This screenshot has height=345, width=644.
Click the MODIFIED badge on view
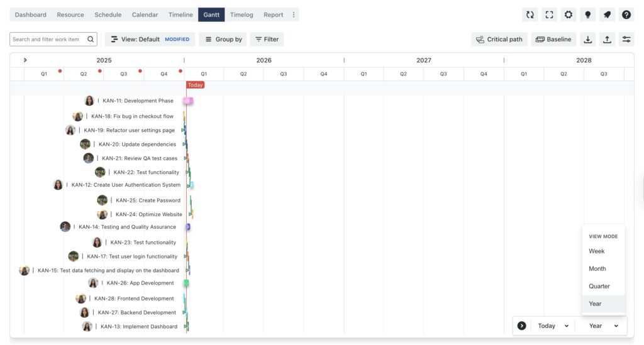click(177, 40)
